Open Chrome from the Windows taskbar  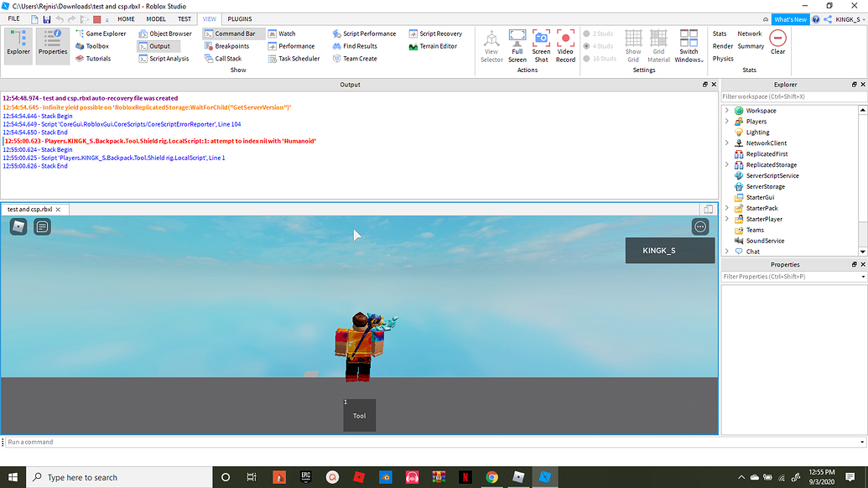point(491,477)
